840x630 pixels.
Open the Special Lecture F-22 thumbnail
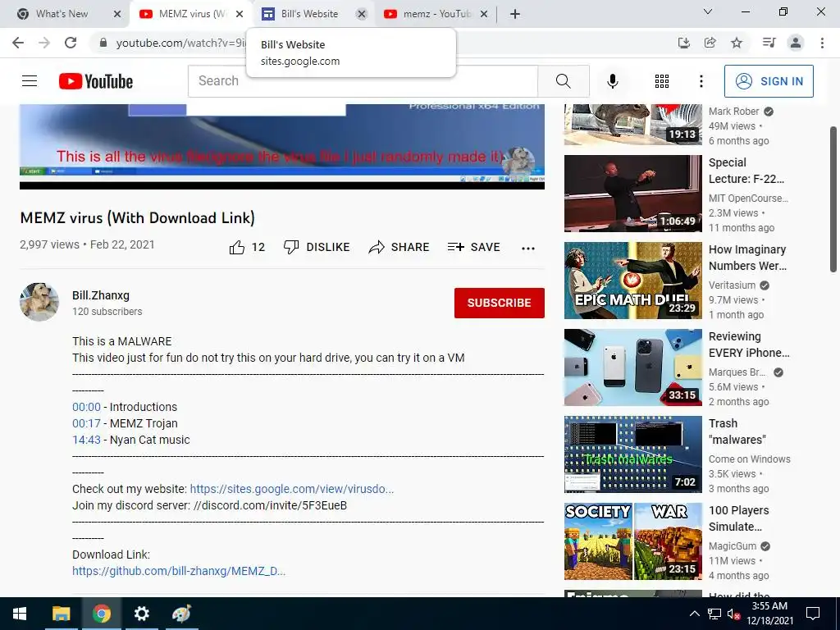click(x=632, y=194)
